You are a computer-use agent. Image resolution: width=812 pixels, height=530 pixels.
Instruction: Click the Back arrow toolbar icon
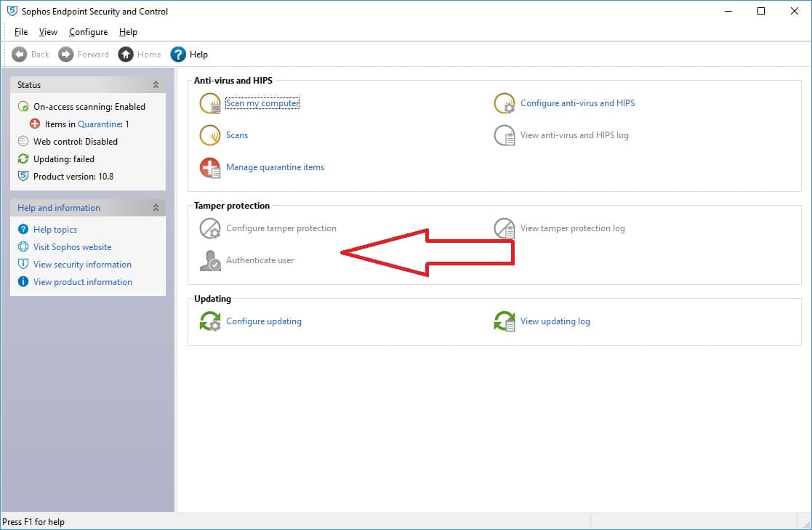pos(19,55)
